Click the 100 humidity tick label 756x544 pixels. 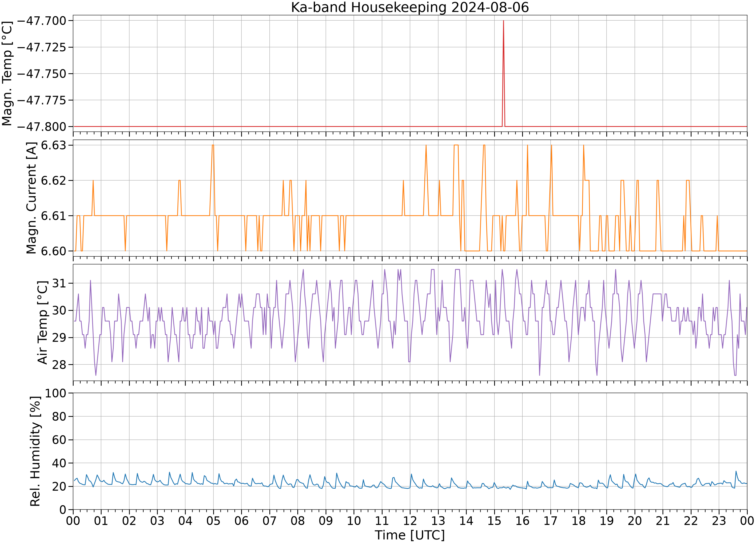[x=56, y=393]
